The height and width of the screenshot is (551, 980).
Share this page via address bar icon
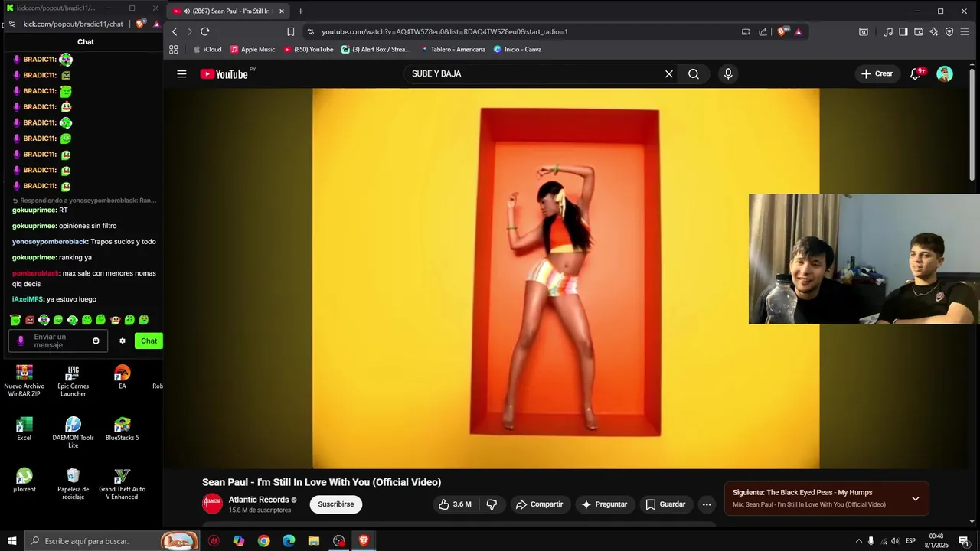pos(763,31)
